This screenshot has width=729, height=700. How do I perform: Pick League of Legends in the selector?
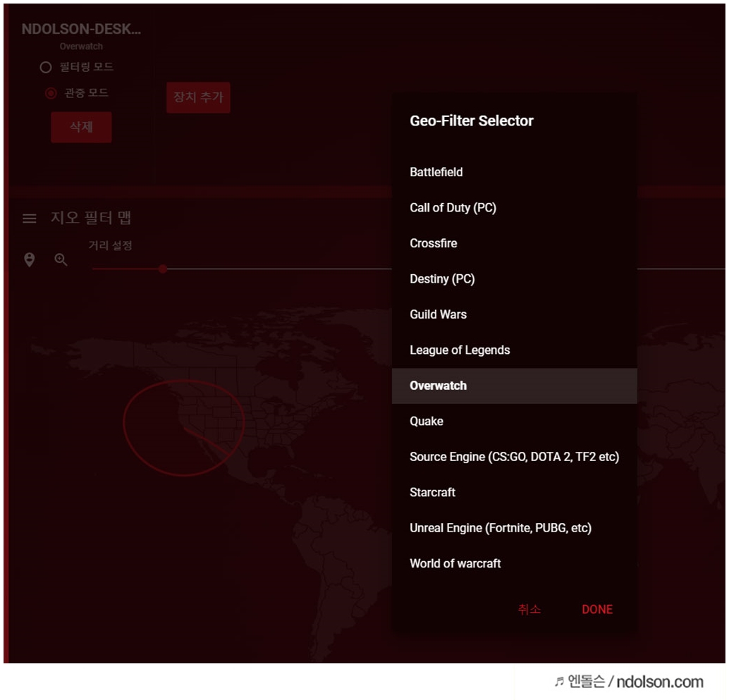pyautogui.click(x=514, y=350)
